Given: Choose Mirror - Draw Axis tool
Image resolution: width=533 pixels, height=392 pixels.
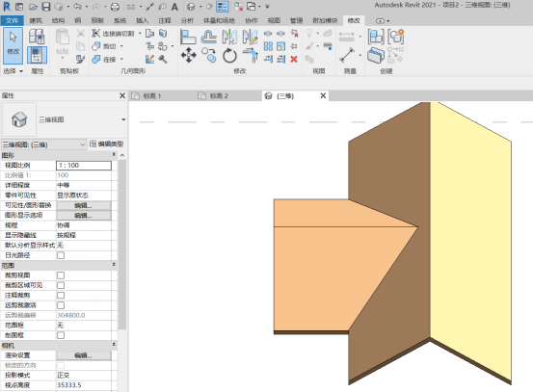Looking at the screenshot, I should [250, 37].
